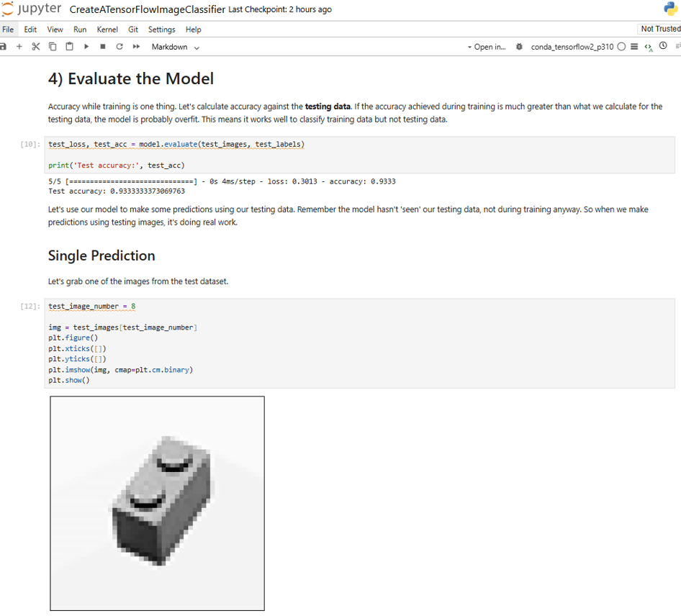Expand the 'Open in...' dropdown
Screen dimensions: 681x616
tap(487, 47)
